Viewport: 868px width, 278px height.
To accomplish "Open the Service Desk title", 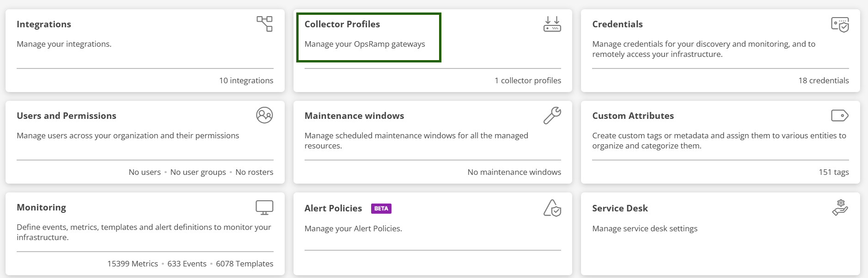I will [x=620, y=208].
